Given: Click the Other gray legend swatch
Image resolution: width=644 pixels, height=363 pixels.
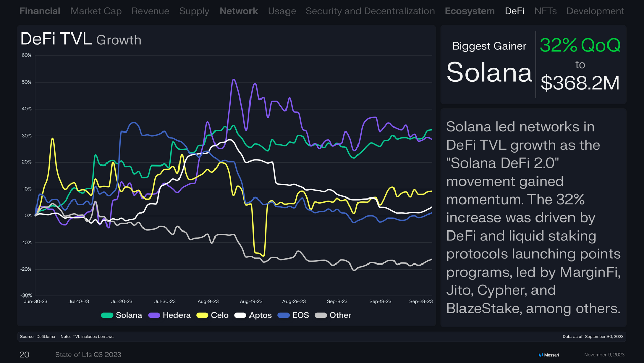Looking at the screenshot, I should pyautogui.click(x=320, y=315).
